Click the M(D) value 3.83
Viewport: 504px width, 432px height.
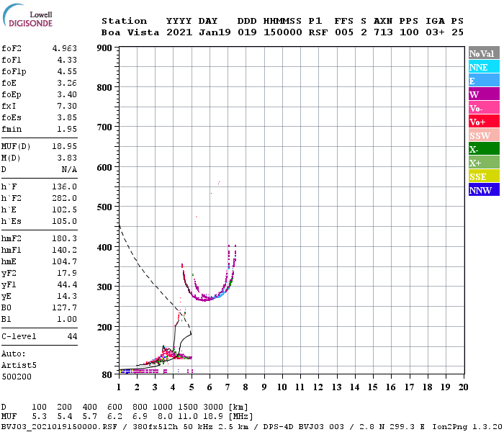67,158
